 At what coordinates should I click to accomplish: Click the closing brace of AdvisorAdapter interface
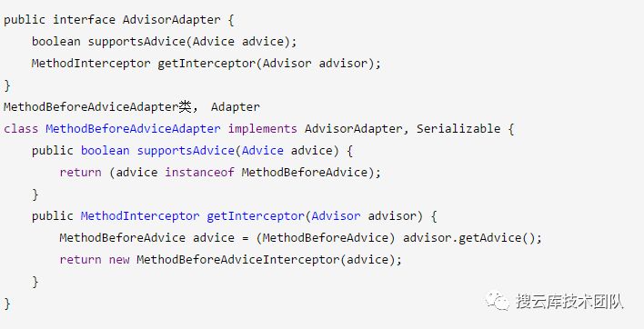click(x=7, y=85)
